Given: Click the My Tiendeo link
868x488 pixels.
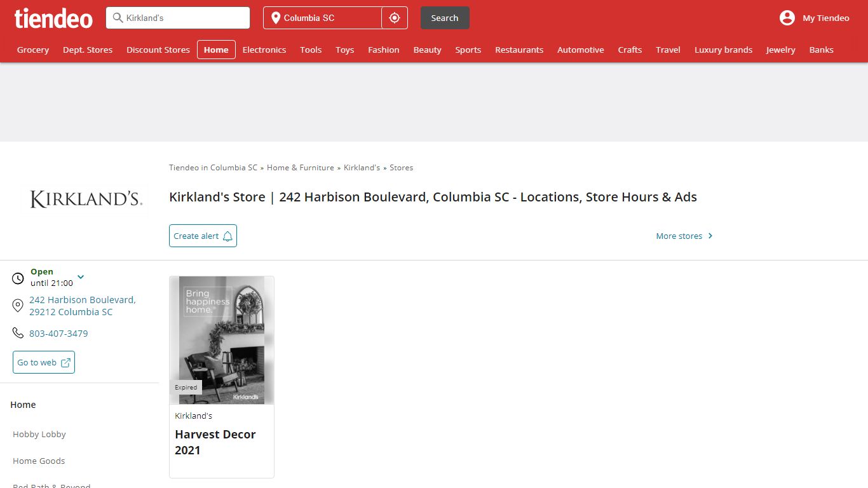Looking at the screenshot, I should tap(825, 18).
